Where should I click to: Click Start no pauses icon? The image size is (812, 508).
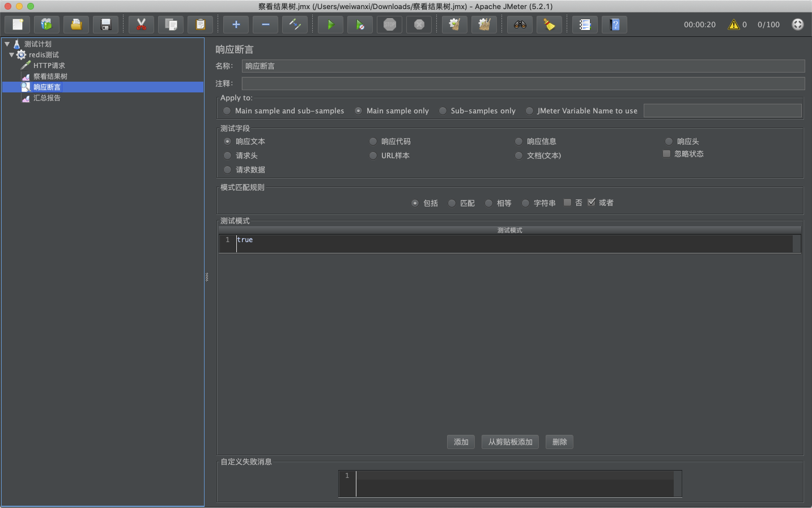pos(360,24)
